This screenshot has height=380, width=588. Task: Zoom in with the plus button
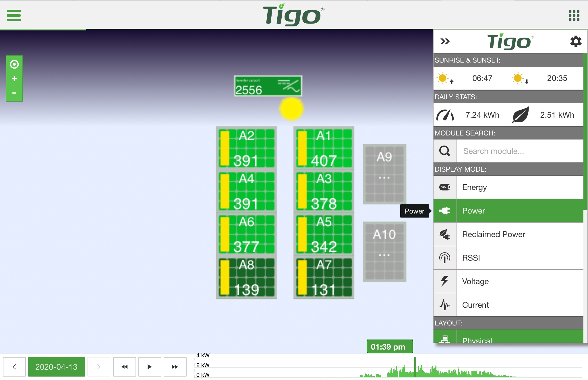14,79
